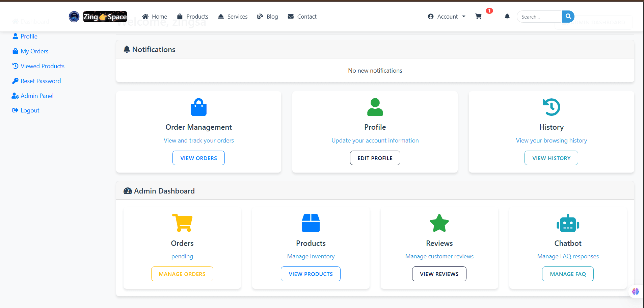This screenshot has width=644, height=308.
Task: Click the History clock icon
Action: pyautogui.click(x=551, y=107)
